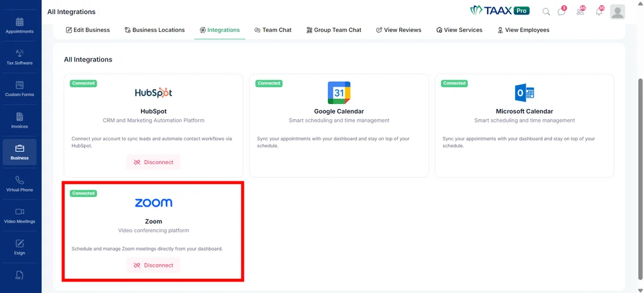Click the Connected badge on HubSpot

83,83
